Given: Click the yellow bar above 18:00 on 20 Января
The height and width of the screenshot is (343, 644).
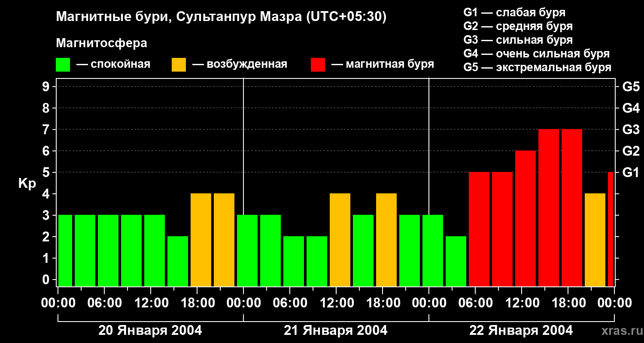Looking at the screenshot, I should pyautogui.click(x=201, y=240).
